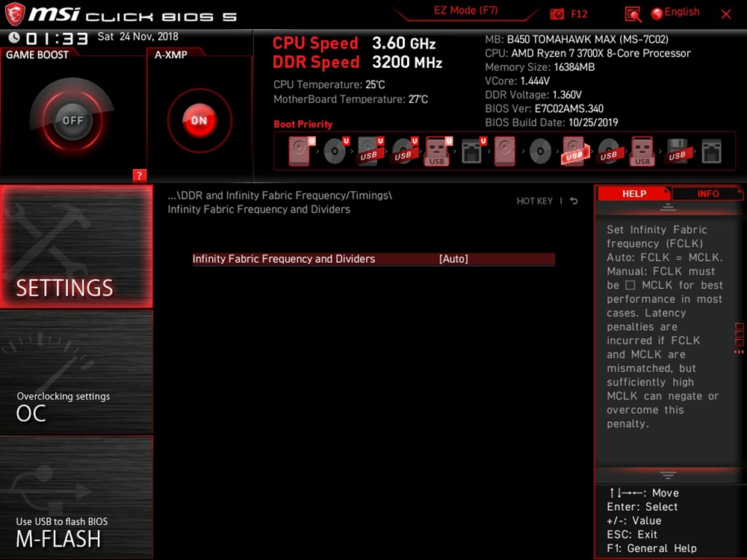Expand the side panel arrows on the right edge
This screenshot has height=560, width=747.
click(x=739, y=352)
